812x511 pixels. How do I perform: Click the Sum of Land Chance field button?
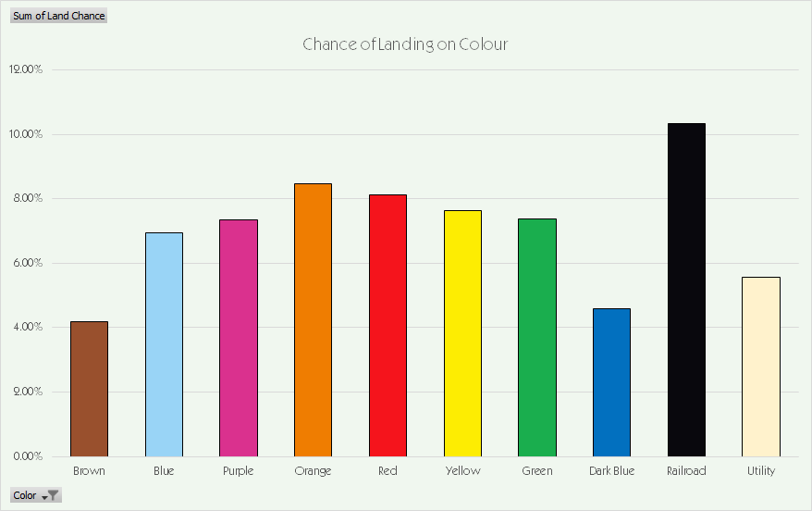pos(58,16)
